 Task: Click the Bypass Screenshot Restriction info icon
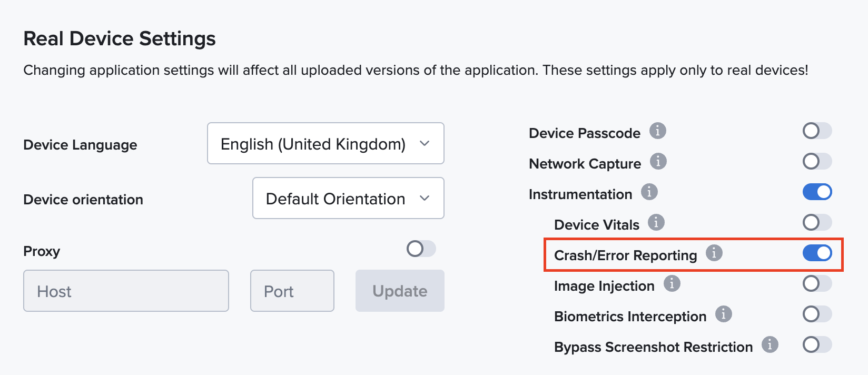(770, 344)
